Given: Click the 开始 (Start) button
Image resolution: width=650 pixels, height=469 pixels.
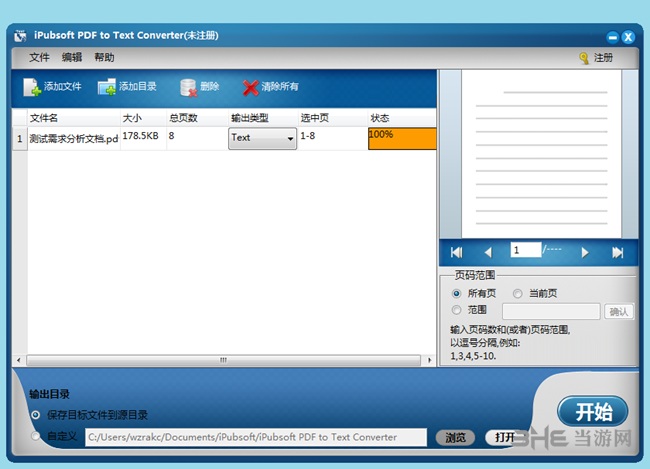Looking at the screenshot, I should 593,412.
